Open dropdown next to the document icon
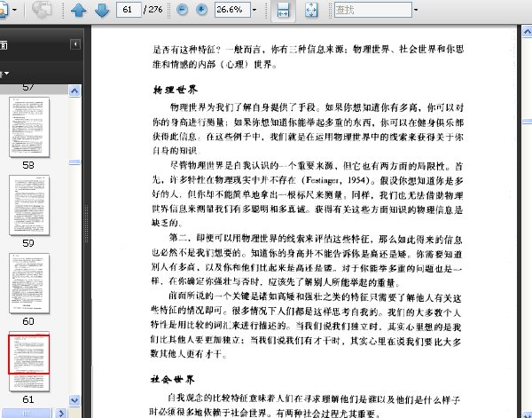Screen dimensions: 532x418 click(x=14, y=10)
